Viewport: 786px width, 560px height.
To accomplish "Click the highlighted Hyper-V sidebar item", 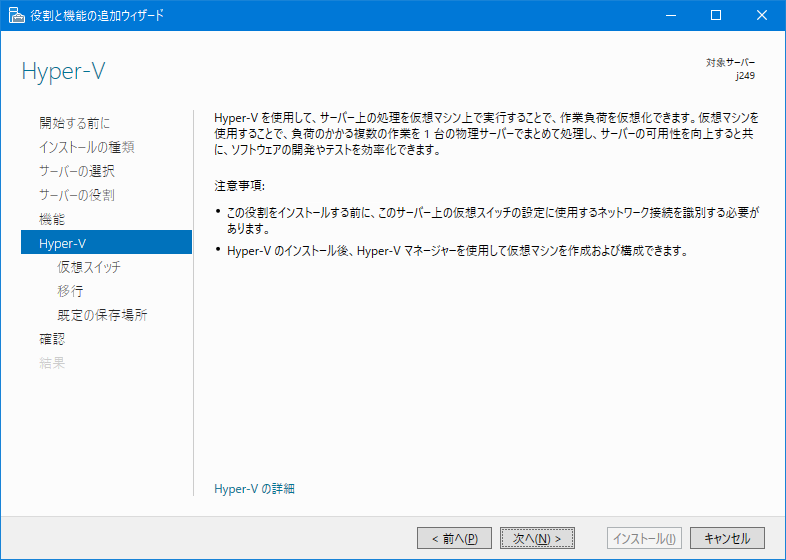I will (x=105, y=243).
